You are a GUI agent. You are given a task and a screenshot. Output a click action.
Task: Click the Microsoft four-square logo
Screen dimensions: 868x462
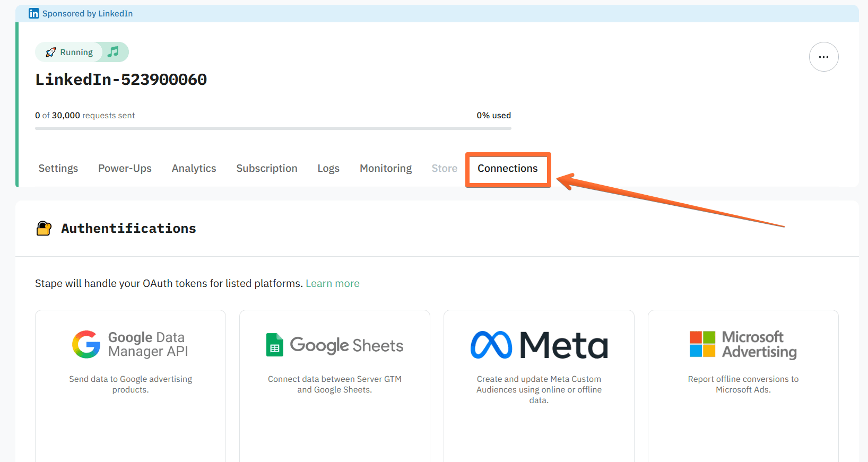pyautogui.click(x=702, y=344)
